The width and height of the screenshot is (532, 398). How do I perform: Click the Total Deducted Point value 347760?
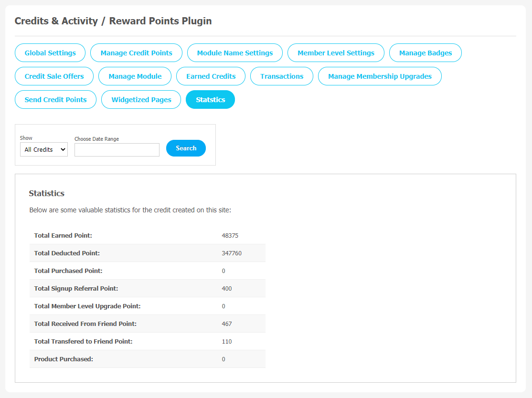tap(232, 253)
